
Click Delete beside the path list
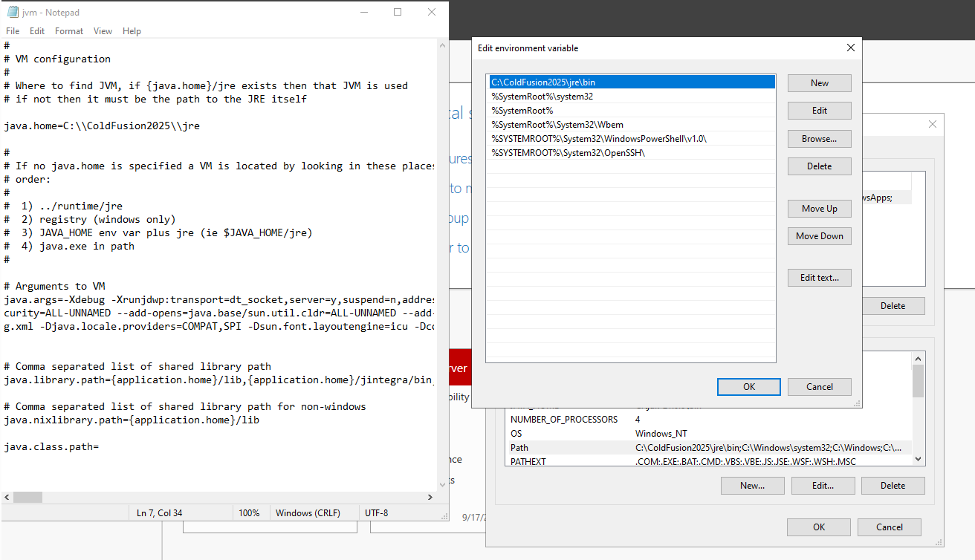[x=820, y=166]
